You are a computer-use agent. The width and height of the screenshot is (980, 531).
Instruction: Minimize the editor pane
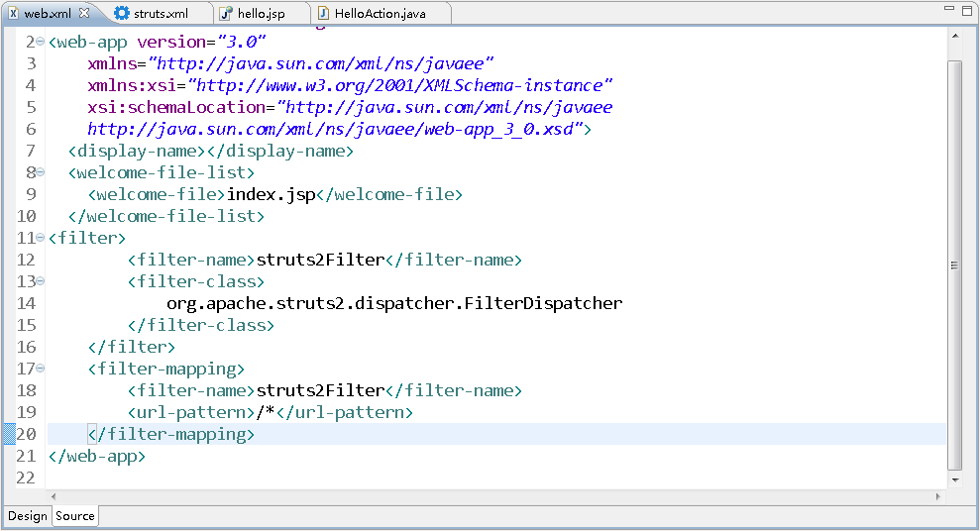point(948,9)
